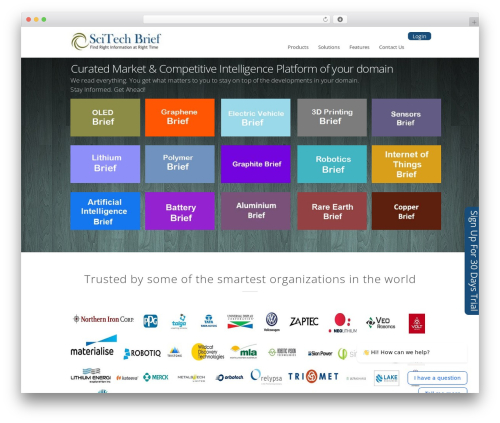Click the Robotic Vision Technologies logo
Viewport: 500px width, 423px height.
tap(282, 352)
